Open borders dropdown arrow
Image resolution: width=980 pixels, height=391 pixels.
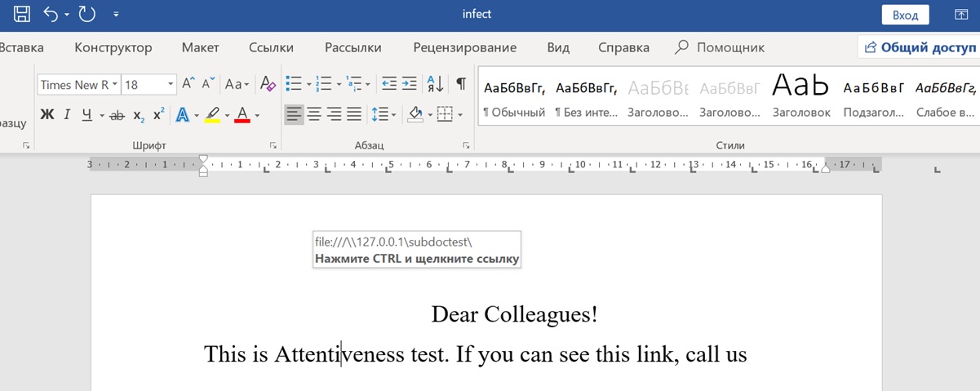coord(460,115)
